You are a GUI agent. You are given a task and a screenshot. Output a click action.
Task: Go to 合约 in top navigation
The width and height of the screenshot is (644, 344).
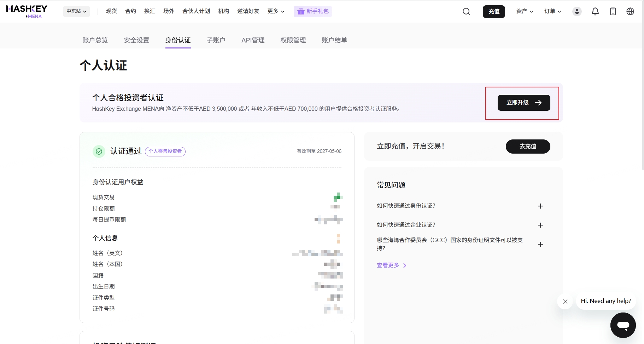[x=131, y=11]
